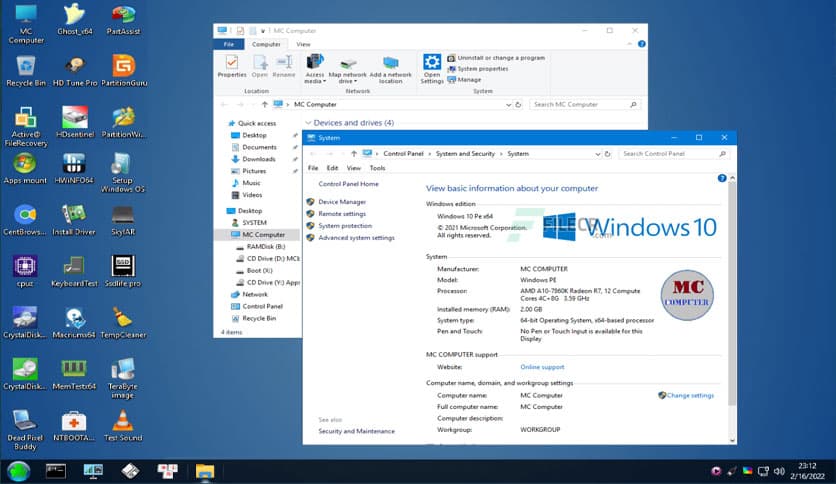Select the PartitionGuru desktop icon
Image resolution: width=836 pixels, height=484 pixels.
tap(124, 66)
